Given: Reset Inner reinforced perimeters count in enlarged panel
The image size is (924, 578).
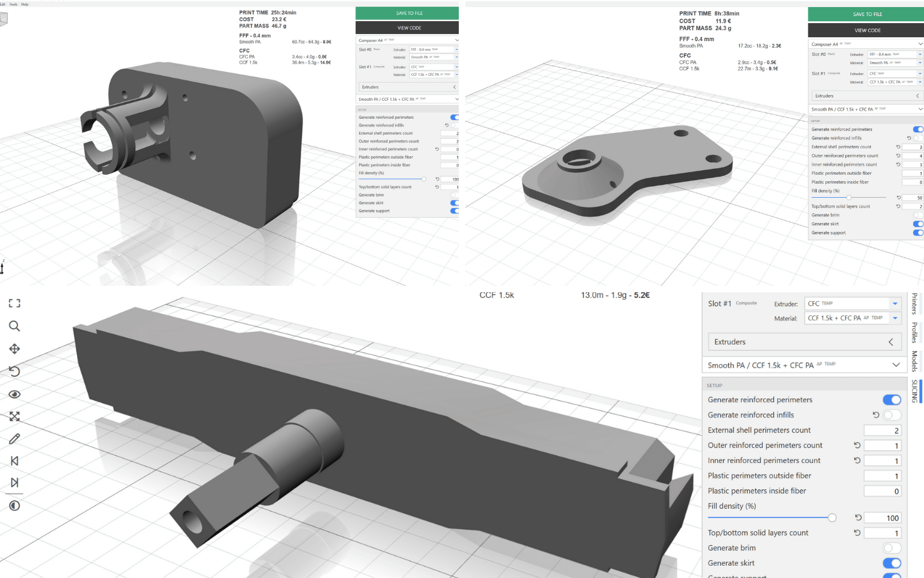Looking at the screenshot, I should click(857, 460).
